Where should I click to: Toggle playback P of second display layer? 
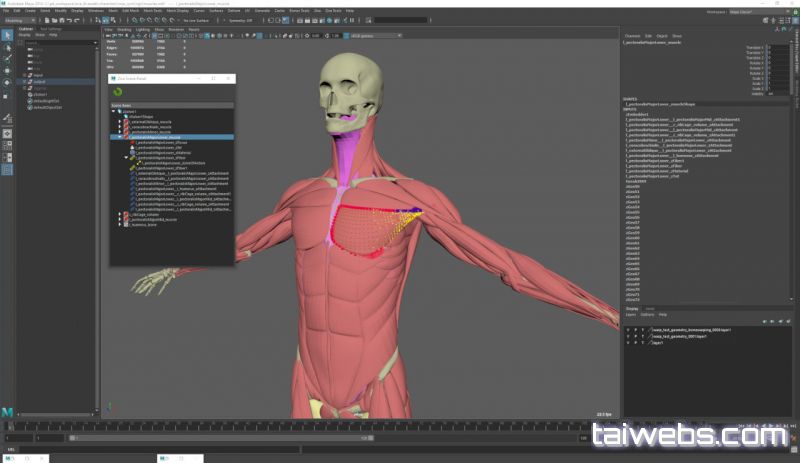pos(636,335)
